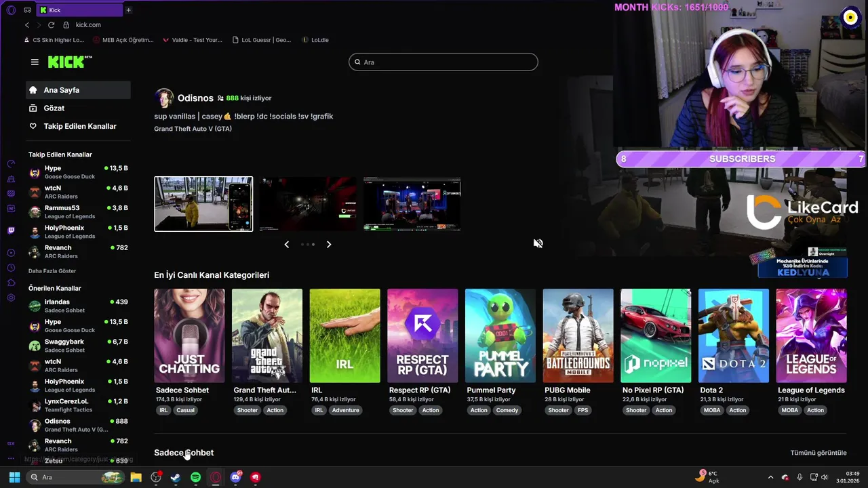
Task: Open the GX icon at sidebar bottom
Action: pyautogui.click(x=11, y=443)
